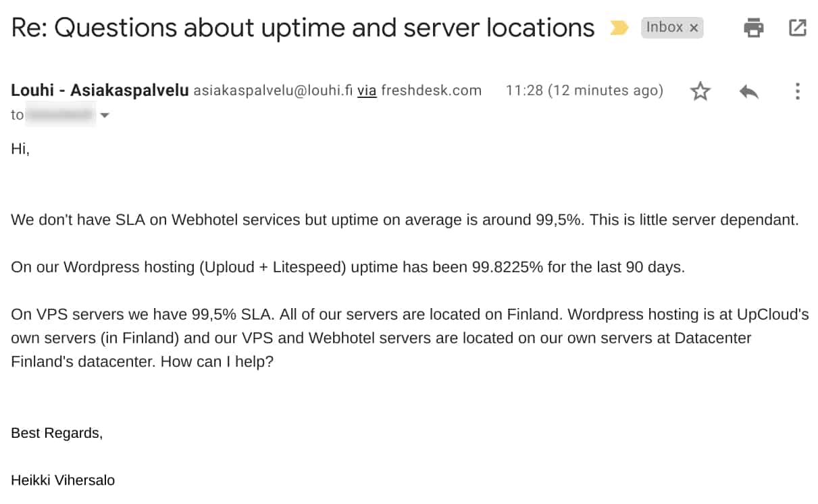
Task: Click sender name Louhi - Asiakaspalvelu
Action: [x=100, y=91]
